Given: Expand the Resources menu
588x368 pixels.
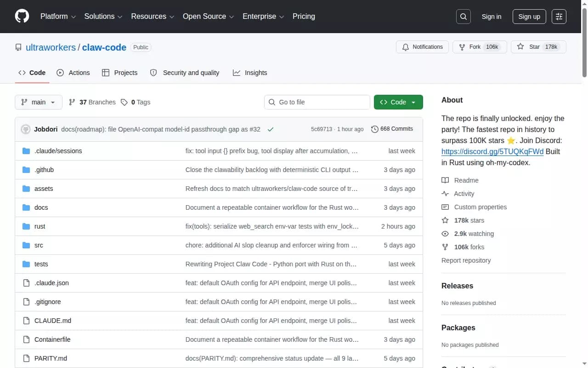Looking at the screenshot, I should (153, 17).
